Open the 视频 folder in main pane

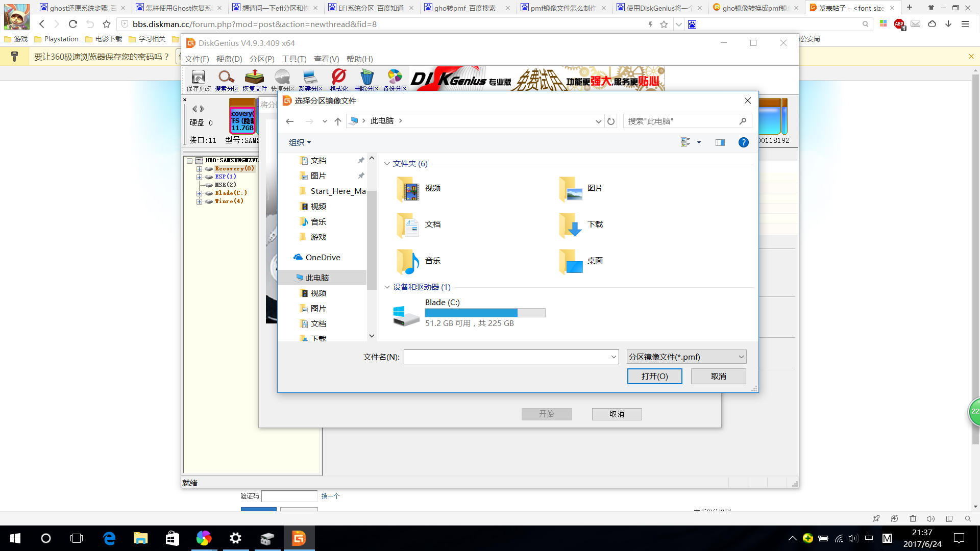(420, 188)
